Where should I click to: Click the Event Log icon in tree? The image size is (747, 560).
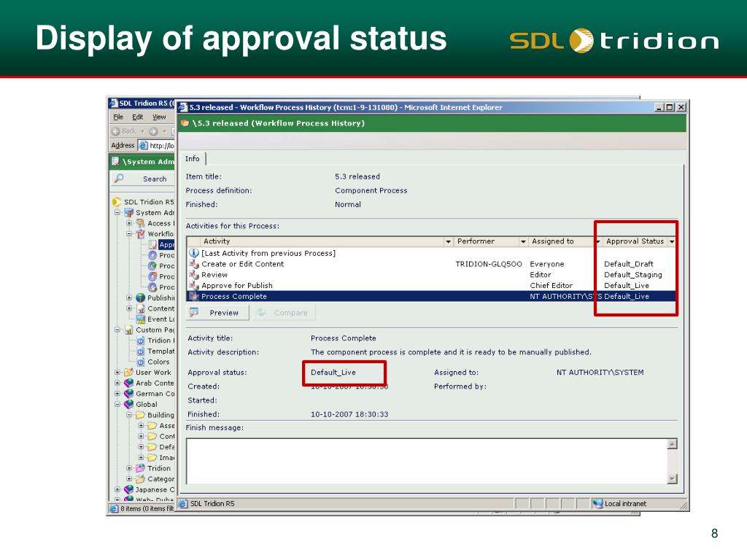pos(141,319)
